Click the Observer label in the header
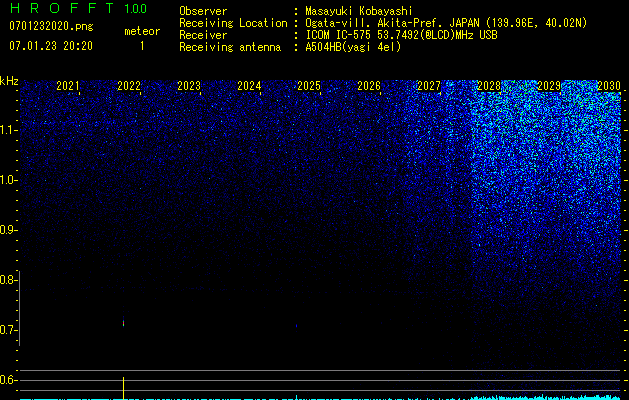Image resolution: width=629 pixels, height=400 pixels. point(203,11)
